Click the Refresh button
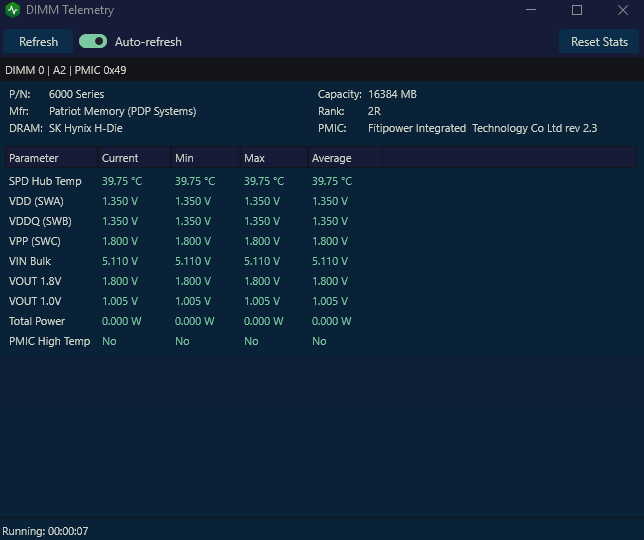 click(x=38, y=42)
